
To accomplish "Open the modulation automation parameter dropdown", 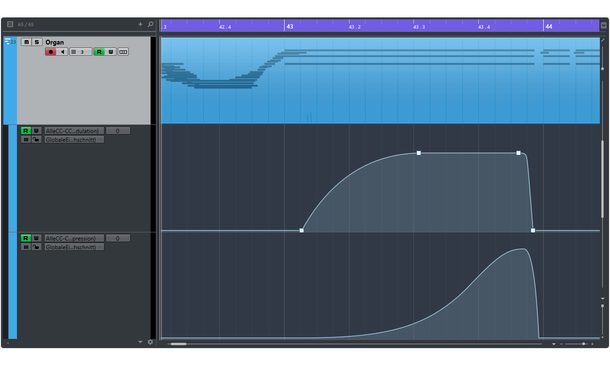I will (74, 131).
